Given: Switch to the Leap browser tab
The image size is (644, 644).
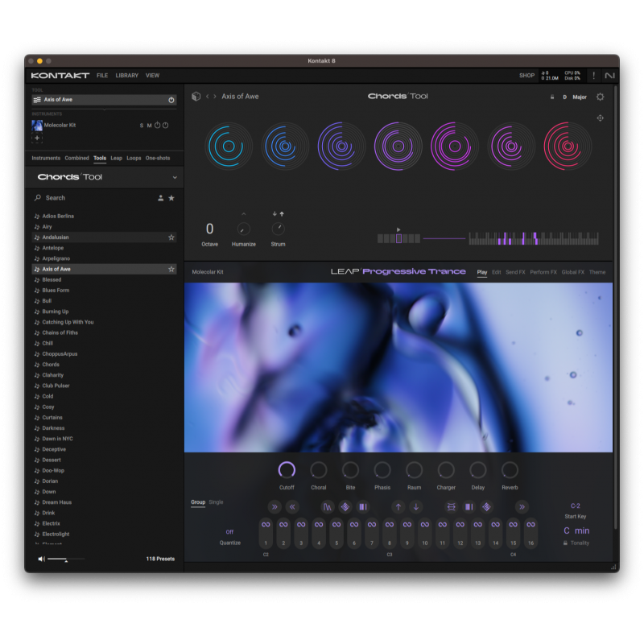Looking at the screenshot, I should pos(116,158).
